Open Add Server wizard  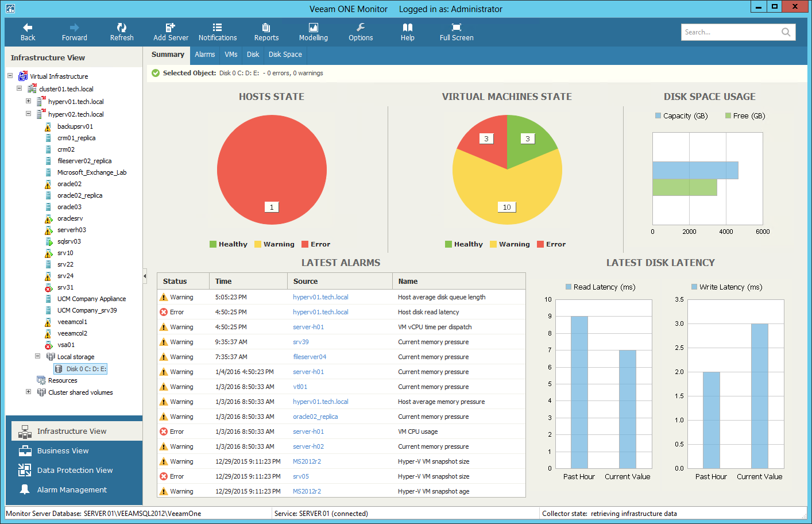coord(171,32)
